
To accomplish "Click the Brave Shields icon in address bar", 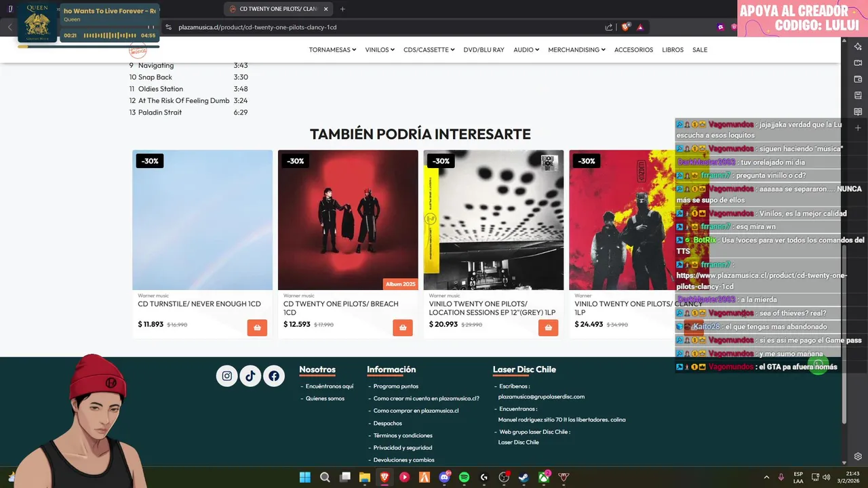I will pos(625,27).
